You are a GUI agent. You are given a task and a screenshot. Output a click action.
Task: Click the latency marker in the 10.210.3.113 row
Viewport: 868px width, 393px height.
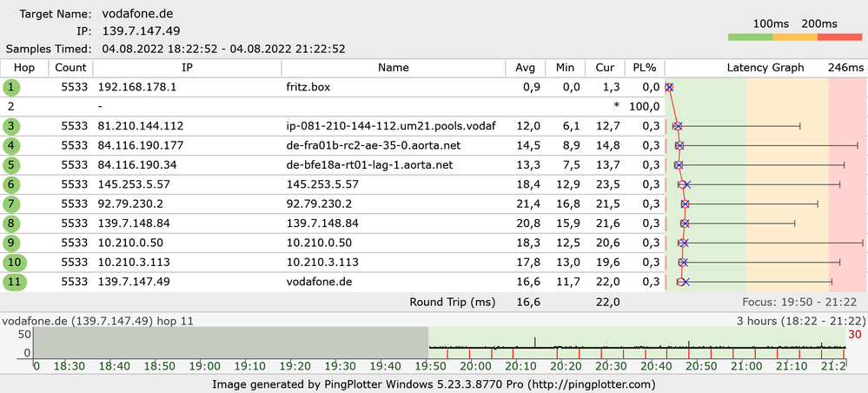[683, 263]
